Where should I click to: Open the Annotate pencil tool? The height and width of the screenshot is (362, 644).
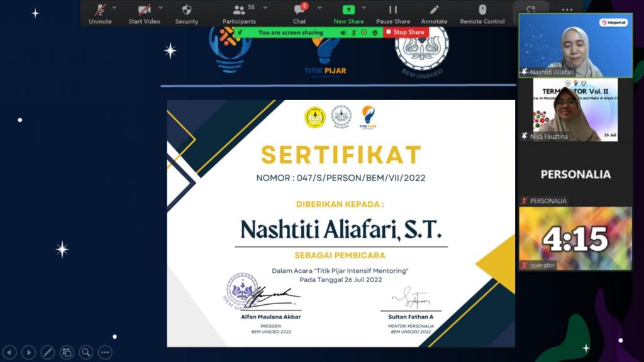[434, 13]
